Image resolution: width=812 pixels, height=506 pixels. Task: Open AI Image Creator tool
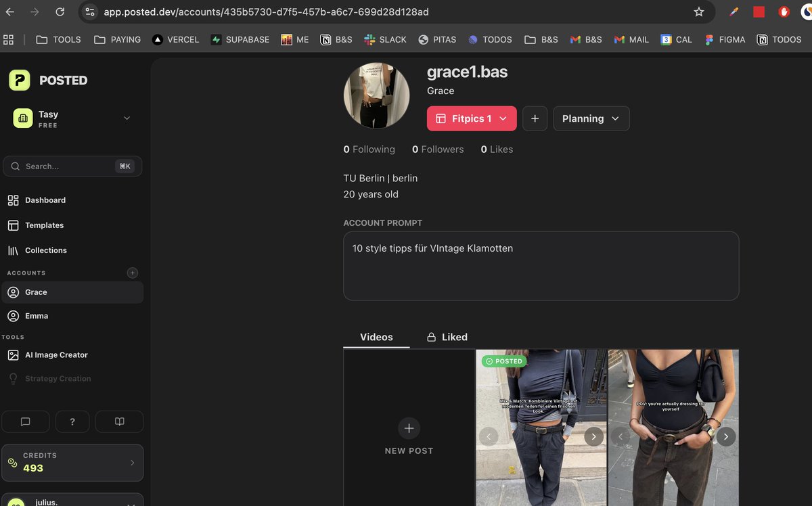click(56, 355)
